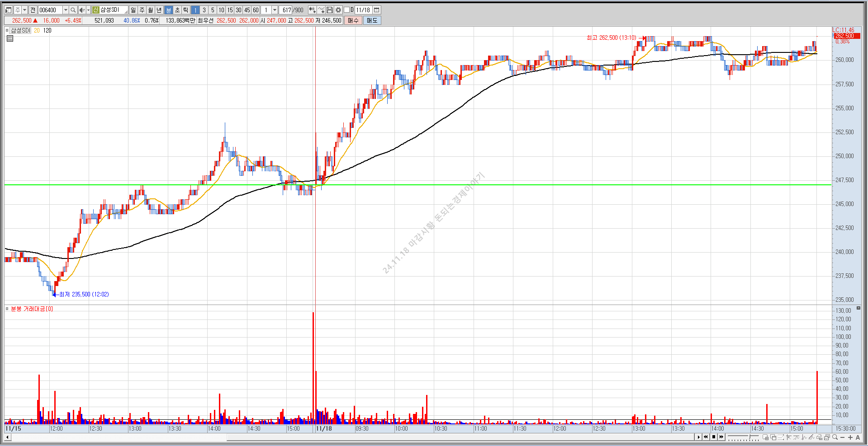Click the green 신 badge before 삼성SDI

pos(95,10)
